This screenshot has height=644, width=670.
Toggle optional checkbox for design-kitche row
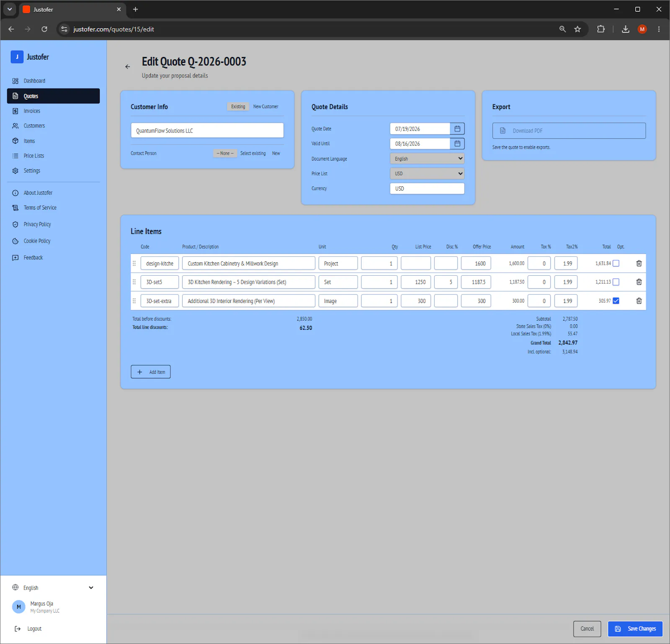pos(616,264)
